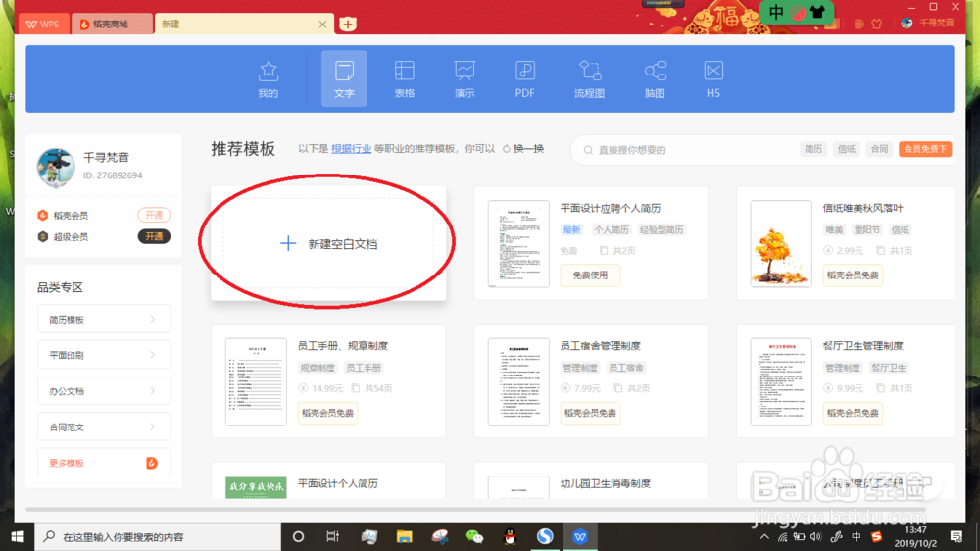
Task: Switch to the WPS home tab
Action: pos(42,24)
